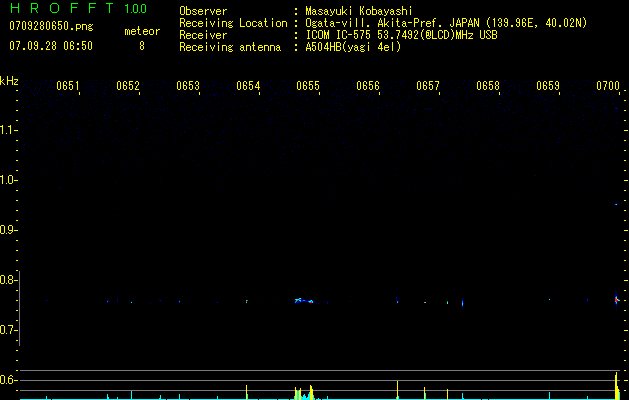This screenshot has height=400, width=629.
Task: Click the yellow power spike at 0654
Action: tap(246, 392)
